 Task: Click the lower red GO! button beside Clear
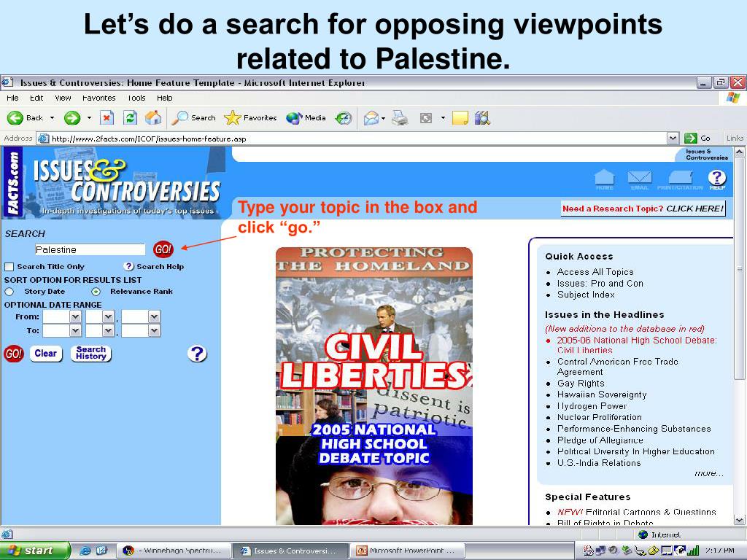click(x=14, y=354)
